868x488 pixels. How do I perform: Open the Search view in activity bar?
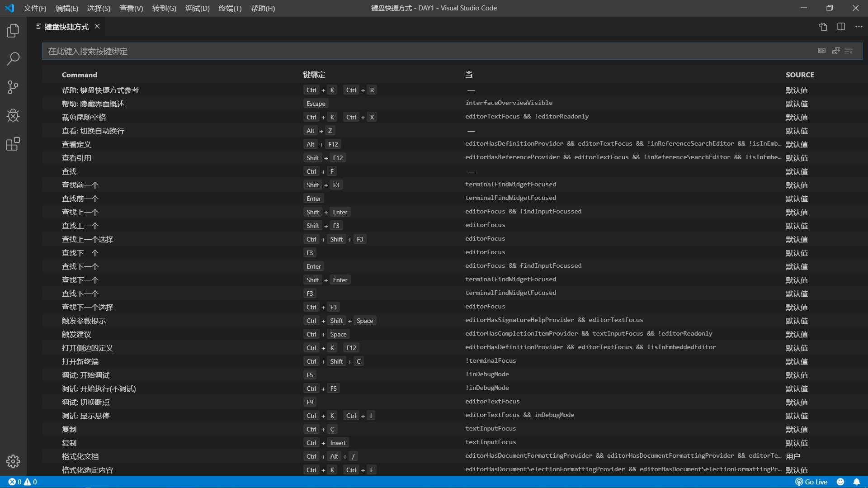(x=13, y=58)
